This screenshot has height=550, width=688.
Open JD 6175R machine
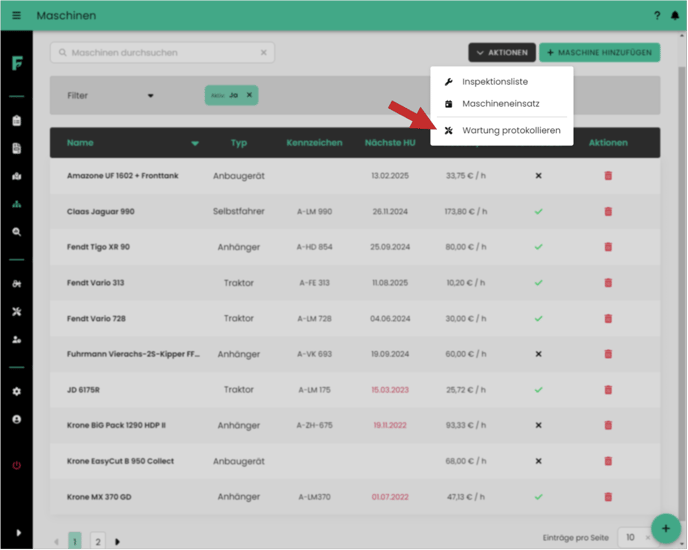point(83,390)
